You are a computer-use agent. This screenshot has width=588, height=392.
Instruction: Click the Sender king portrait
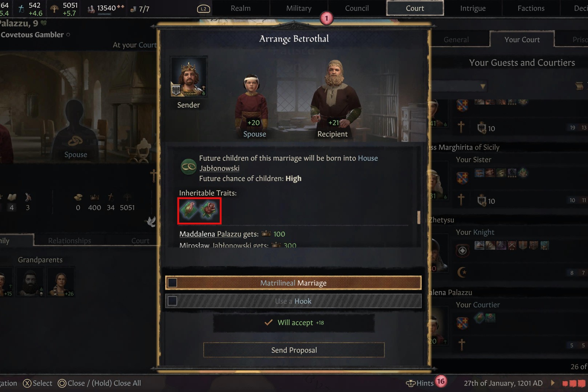pyautogui.click(x=189, y=77)
